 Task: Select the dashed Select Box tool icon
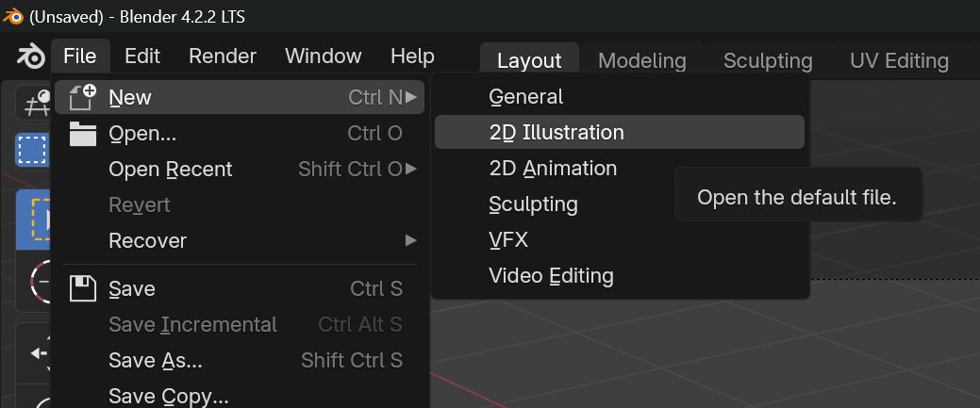(x=32, y=150)
